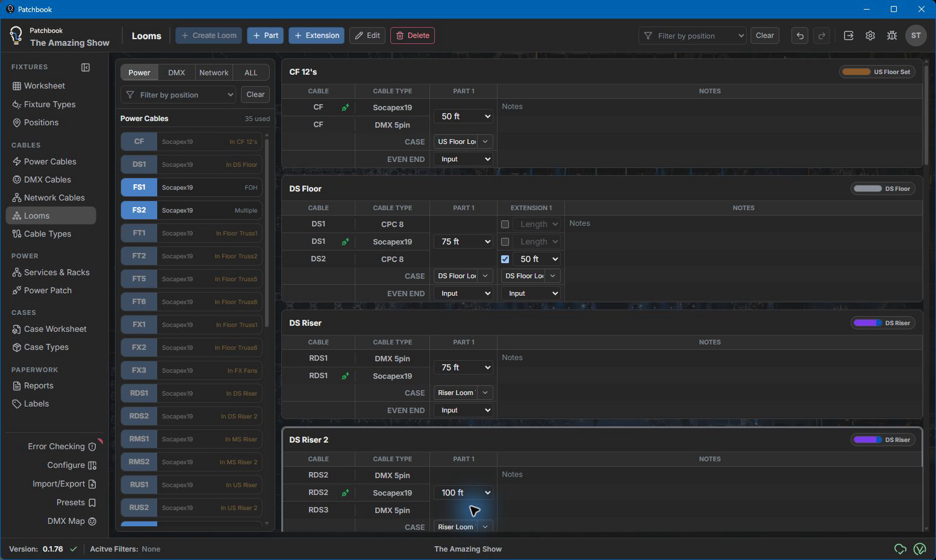Open the ST user avatar

click(916, 36)
